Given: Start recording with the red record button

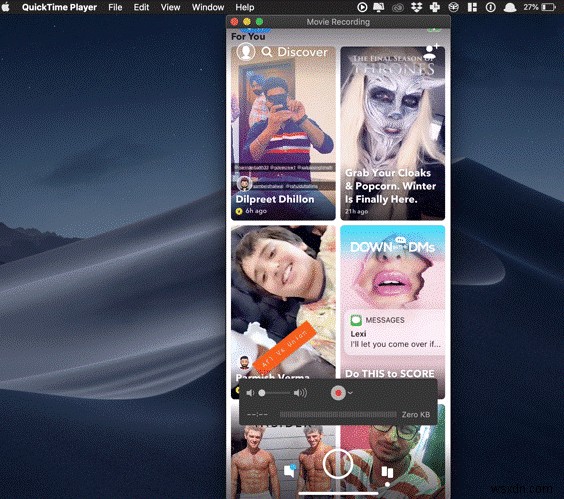Looking at the screenshot, I should (338, 393).
